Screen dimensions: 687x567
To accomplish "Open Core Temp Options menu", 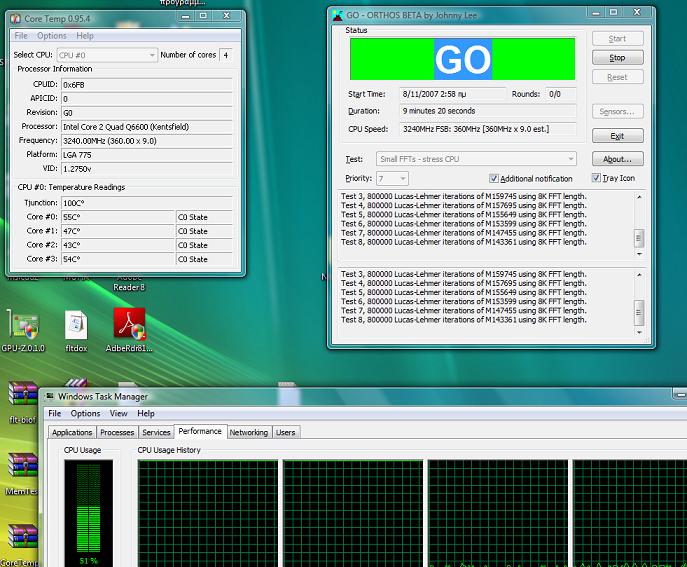I will (x=52, y=36).
